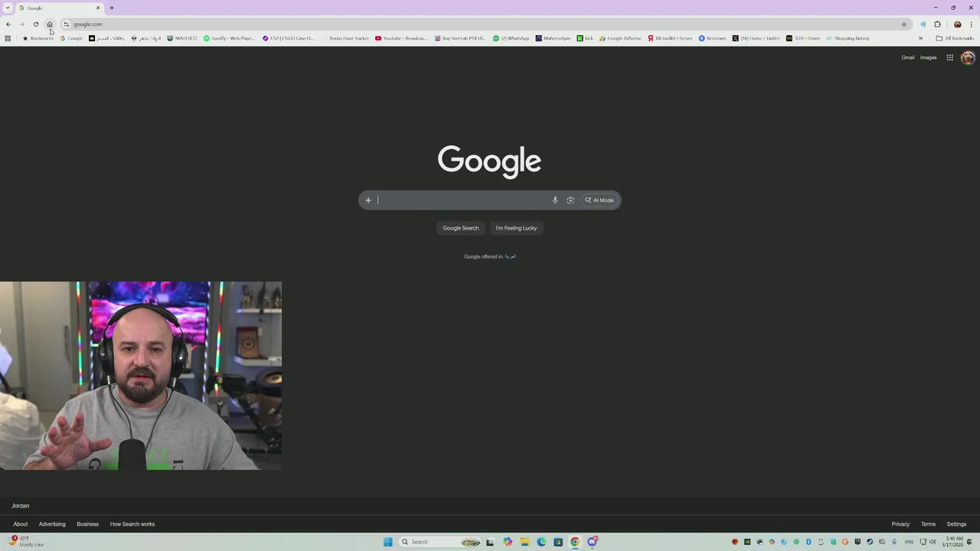
Task: Open site information icon in address bar
Action: coord(67,24)
